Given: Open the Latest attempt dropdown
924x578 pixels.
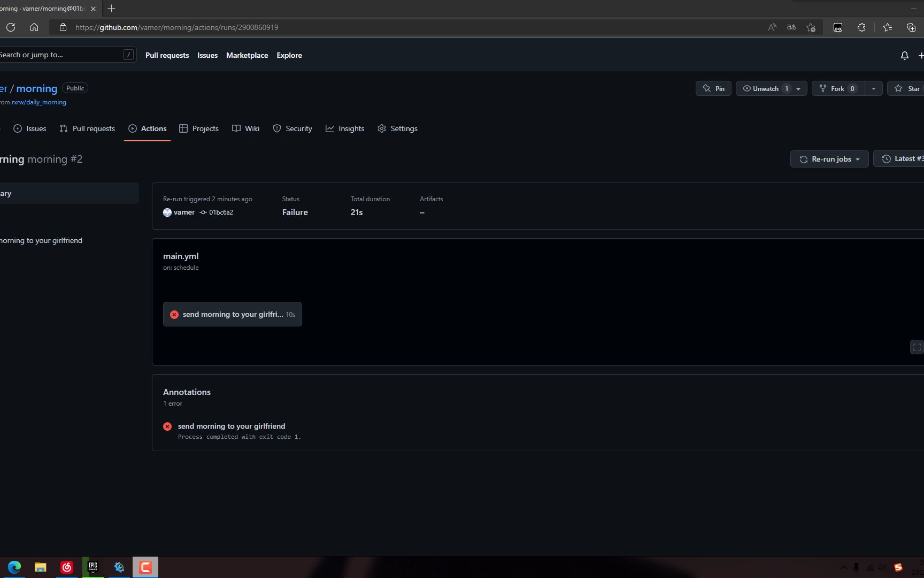Looking at the screenshot, I should (x=899, y=159).
